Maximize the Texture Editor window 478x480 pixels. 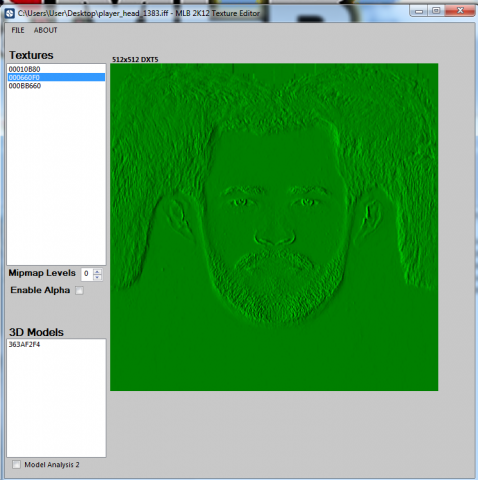point(436,11)
